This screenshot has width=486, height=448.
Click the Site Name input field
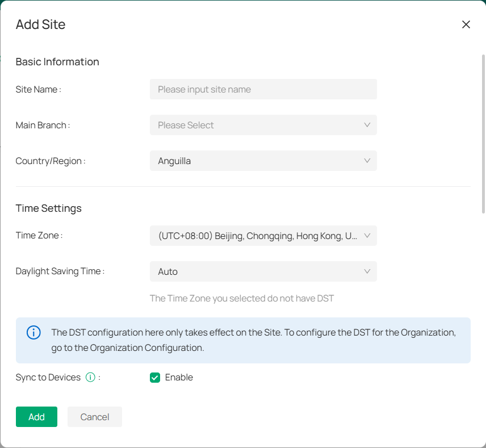[263, 89]
